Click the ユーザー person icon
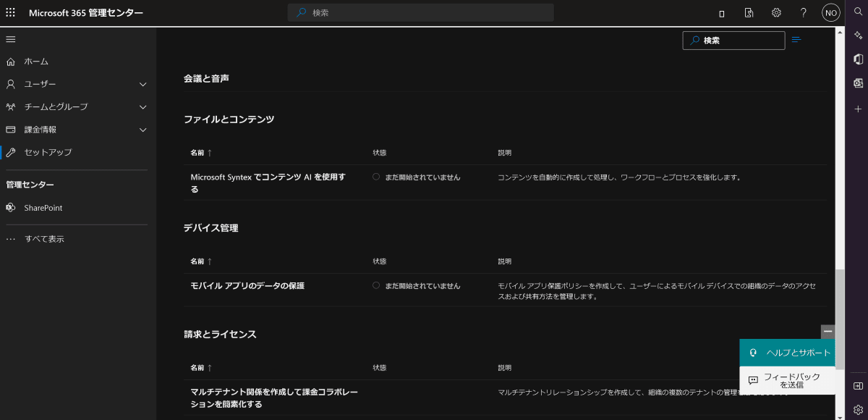Image resolution: width=868 pixels, height=420 pixels. (x=11, y=84)
